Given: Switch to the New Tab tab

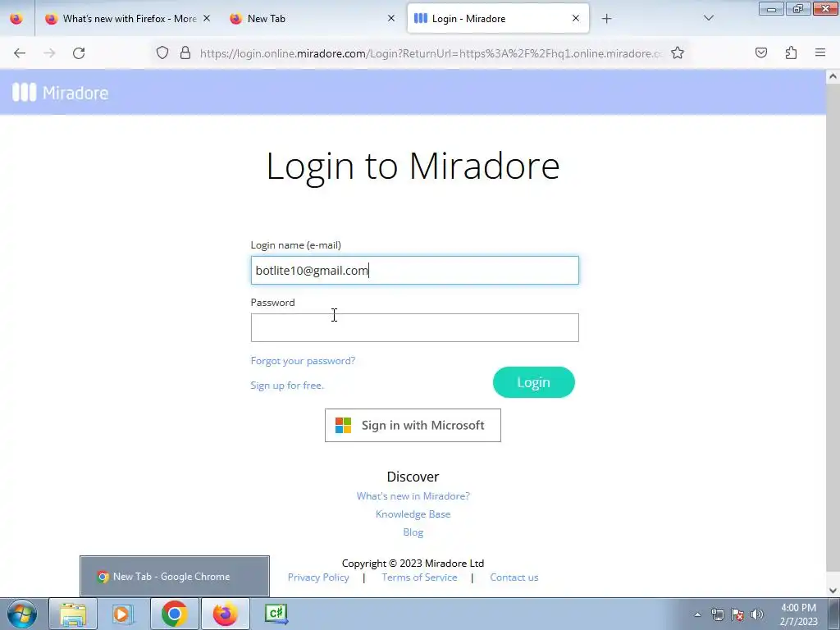Looking at the screenshot, I should (x=313, y=19).
